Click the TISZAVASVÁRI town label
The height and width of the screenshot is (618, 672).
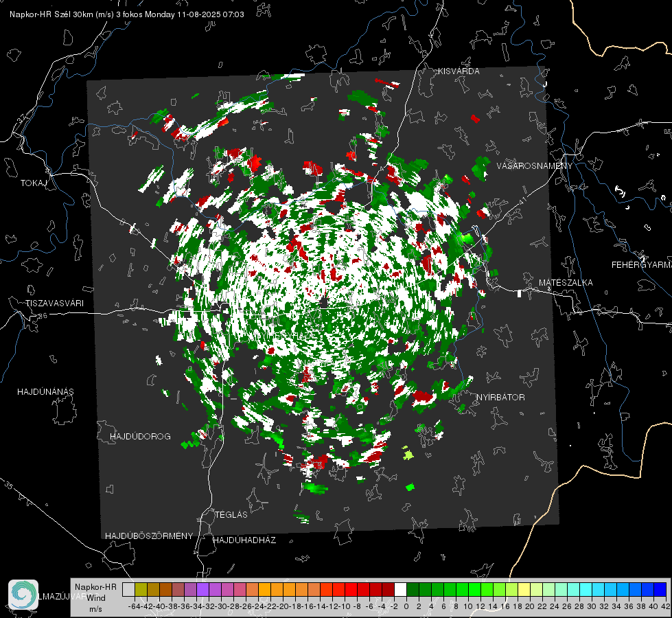click(54, 304)
